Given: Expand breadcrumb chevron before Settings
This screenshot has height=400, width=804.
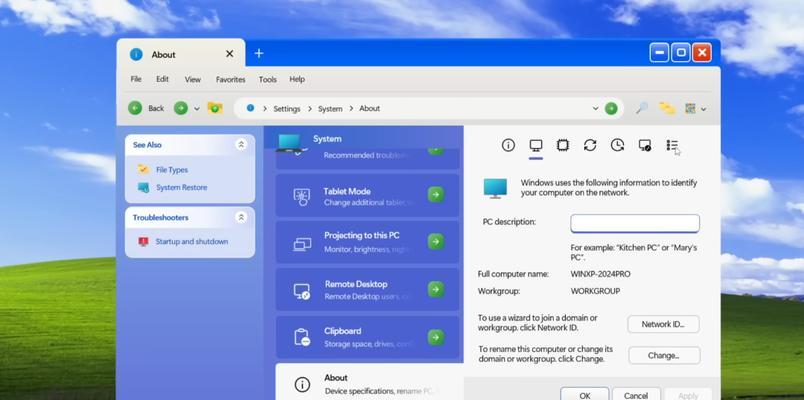Looking at the screenshot, I should click(x=265, y=109).
